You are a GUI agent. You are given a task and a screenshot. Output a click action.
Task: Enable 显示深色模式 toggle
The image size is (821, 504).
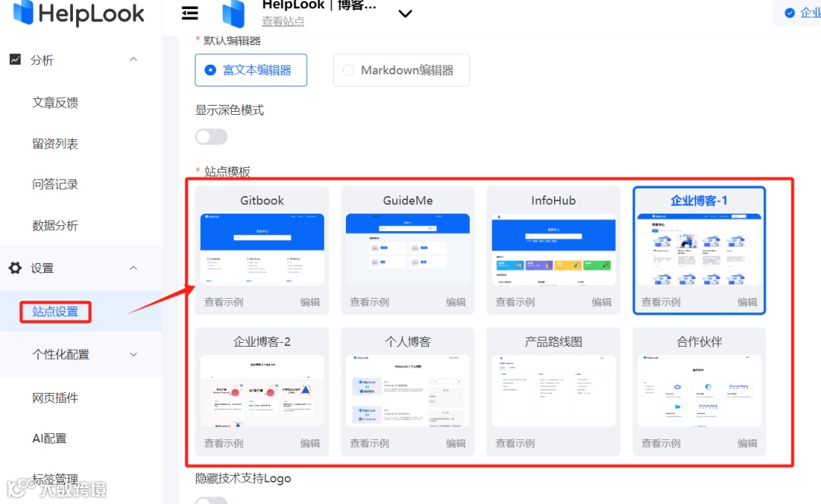211,136
